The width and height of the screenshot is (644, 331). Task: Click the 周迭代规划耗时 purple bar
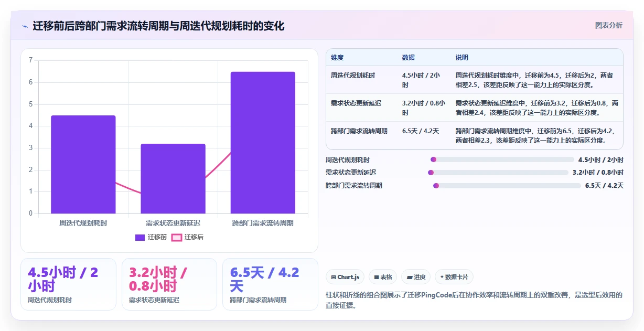[x=83, y=164]
